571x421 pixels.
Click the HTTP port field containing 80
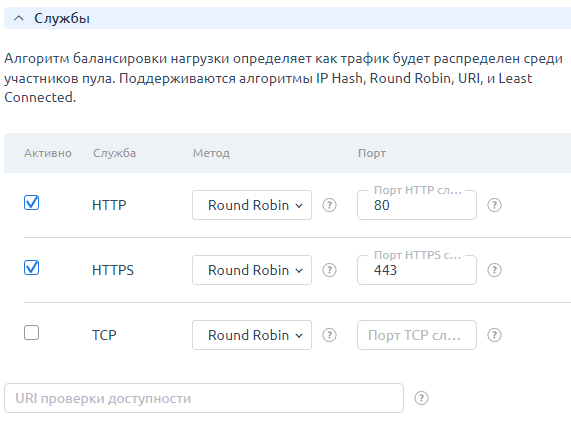coord(417,205)
